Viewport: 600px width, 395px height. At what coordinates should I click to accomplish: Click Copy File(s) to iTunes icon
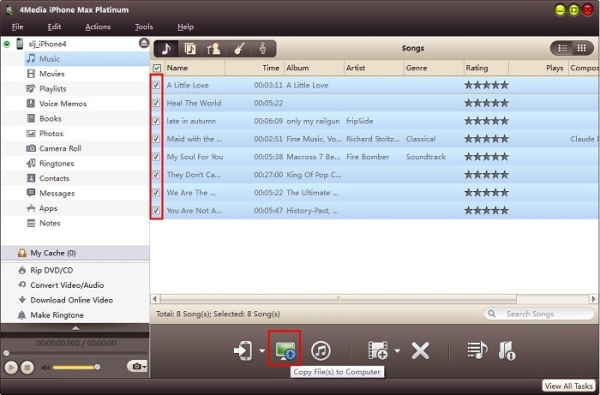point(321,351)
